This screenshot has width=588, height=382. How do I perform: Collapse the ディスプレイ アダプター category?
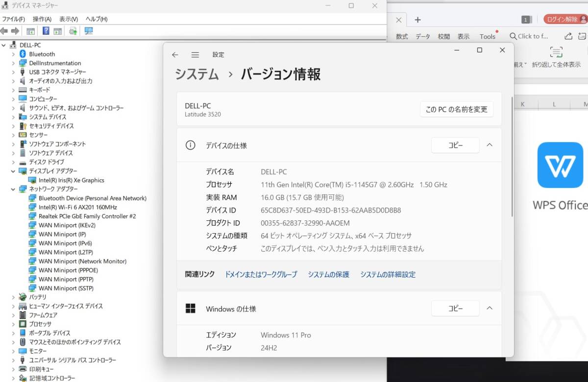(13, 171)
